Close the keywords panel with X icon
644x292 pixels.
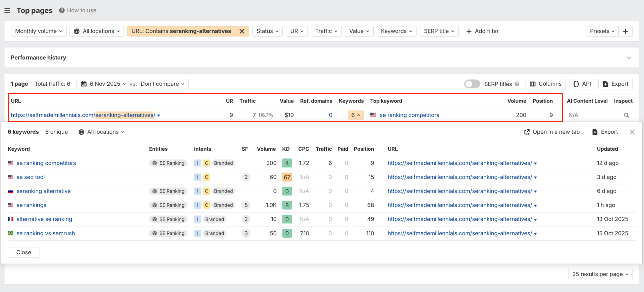tap(632, 132)
